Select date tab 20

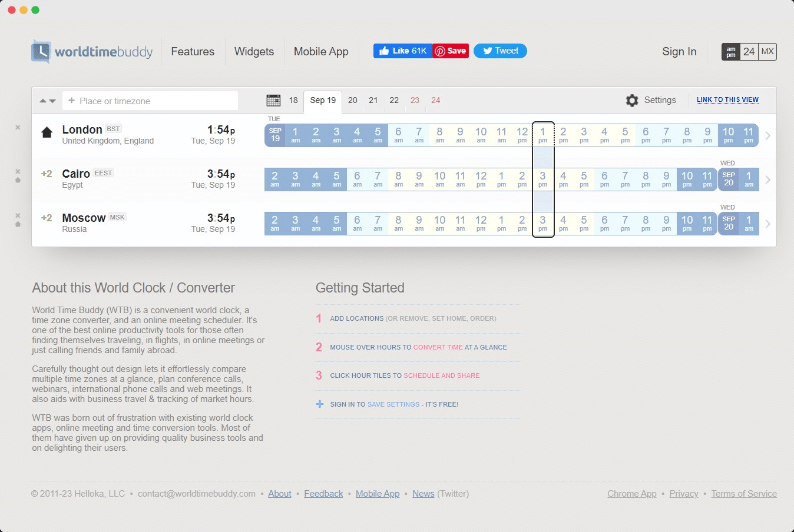(x=353, y=100)
